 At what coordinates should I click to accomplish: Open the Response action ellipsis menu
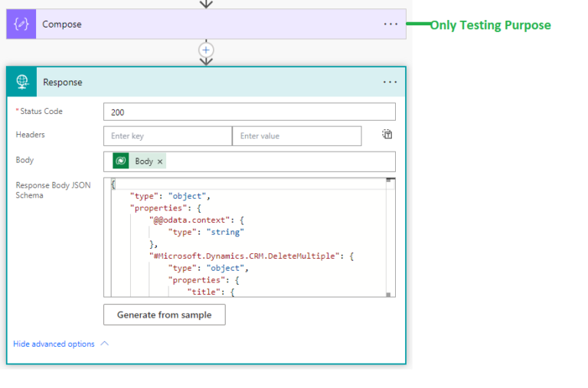coord(390,82)
